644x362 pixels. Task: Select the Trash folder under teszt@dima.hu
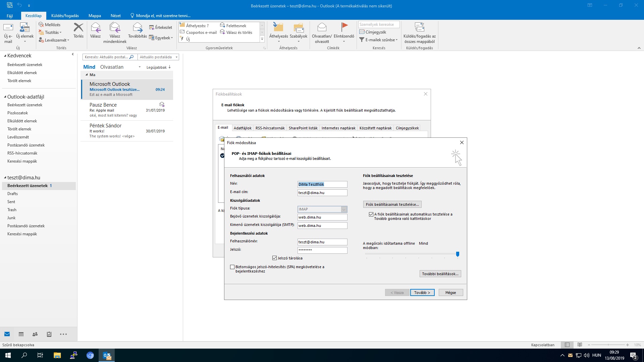12,210
